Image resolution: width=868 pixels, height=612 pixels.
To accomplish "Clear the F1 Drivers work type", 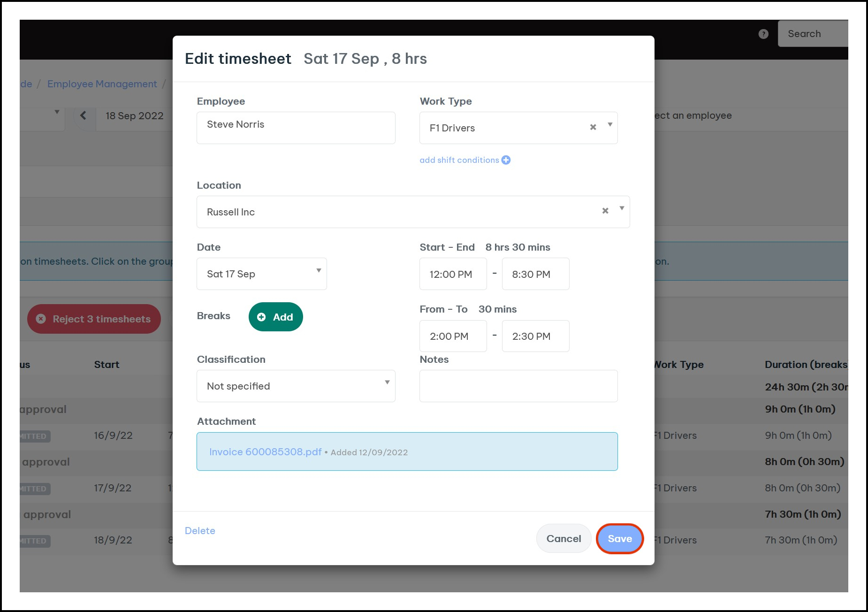I will click(593, 127).
